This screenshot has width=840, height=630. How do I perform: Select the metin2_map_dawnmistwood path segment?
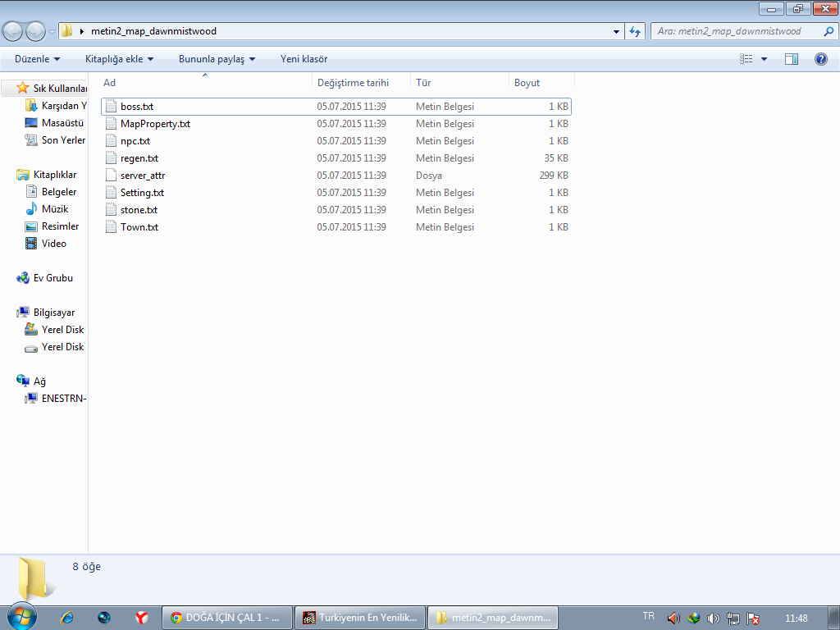[153, 31]
